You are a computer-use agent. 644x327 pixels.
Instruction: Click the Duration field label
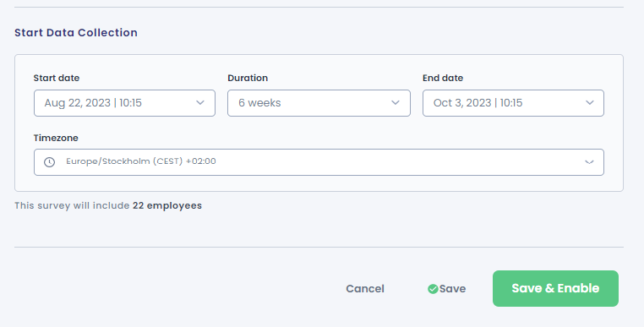click(248, 78)
